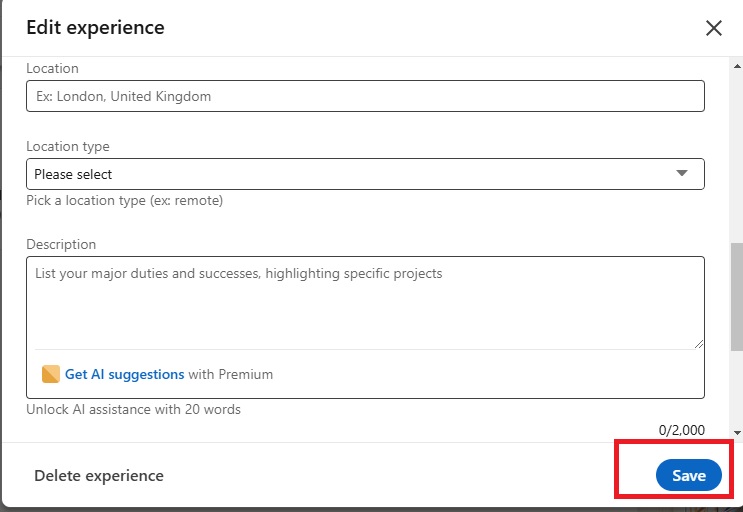Click the Get AI suggestions link
Viewport: 743px width, 512px height.
point(124,374)
